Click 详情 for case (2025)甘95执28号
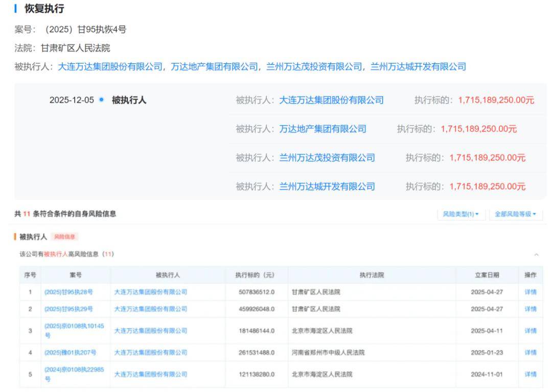This screenshot has height=392, width=552. pyautogui.click(x=531, y=291)
